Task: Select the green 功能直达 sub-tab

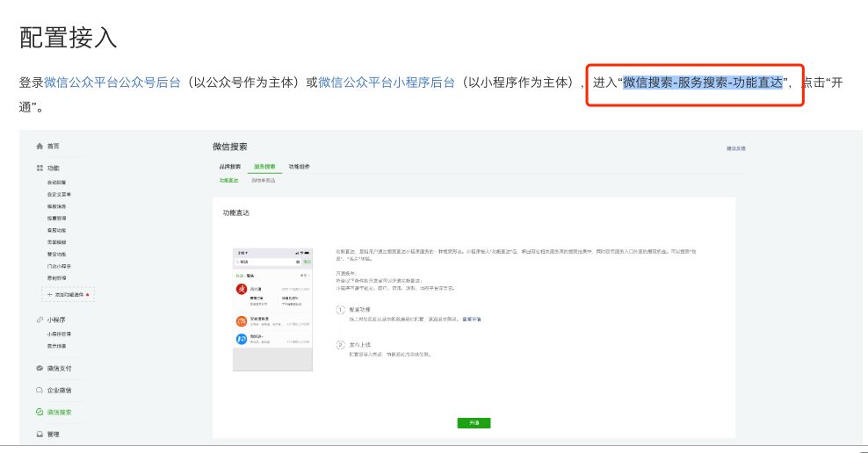Action: (x=228, y=180)
